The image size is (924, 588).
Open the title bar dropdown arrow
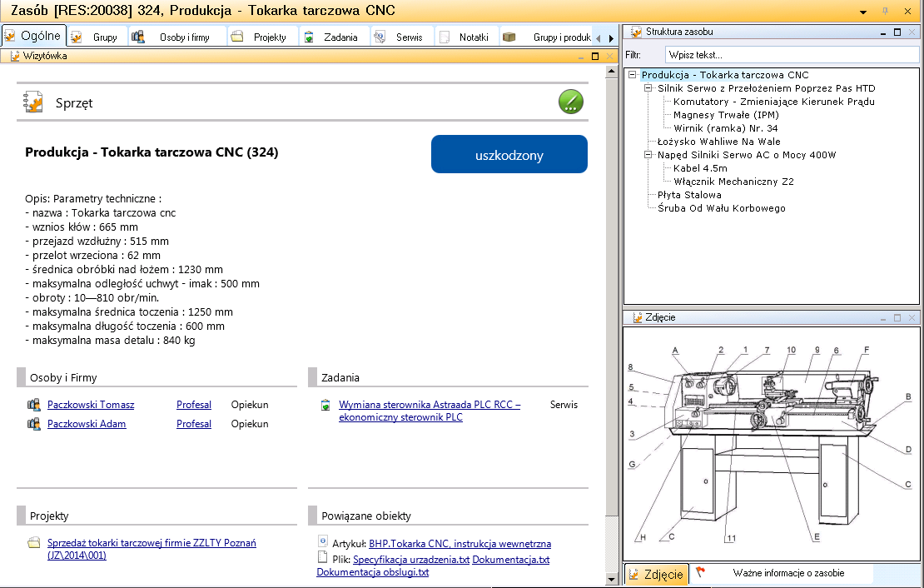[x=863, y=12]
